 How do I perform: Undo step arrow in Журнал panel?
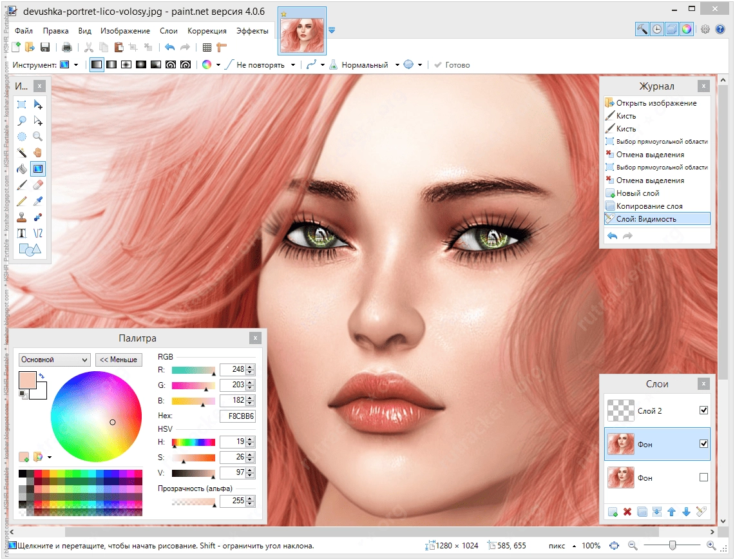pos(612,235)
